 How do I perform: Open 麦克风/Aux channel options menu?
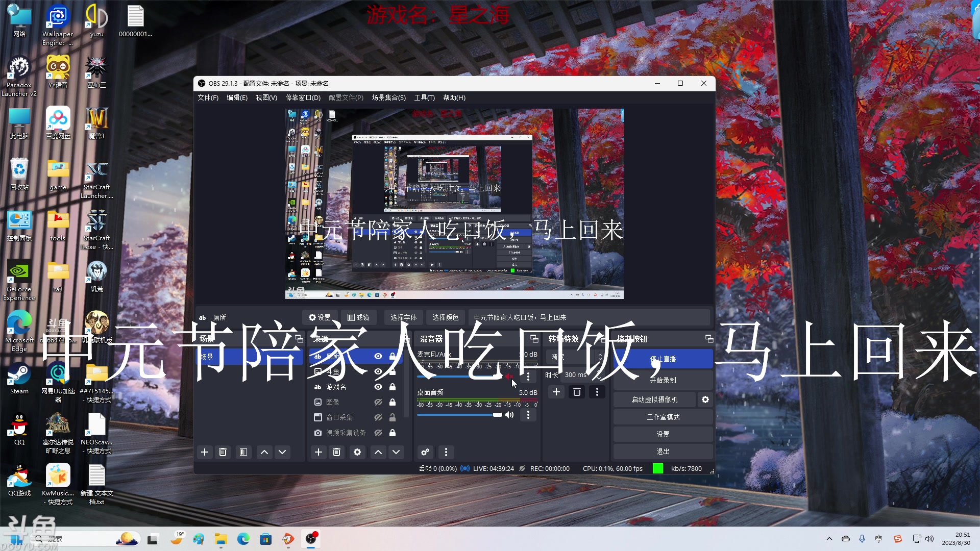point(528,376)
